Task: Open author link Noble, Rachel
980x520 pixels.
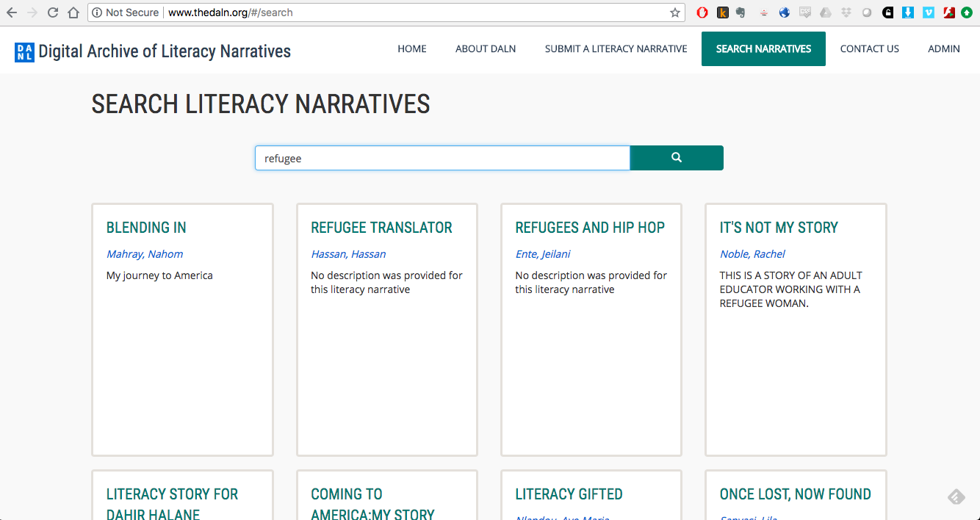Action: (752, 254)
